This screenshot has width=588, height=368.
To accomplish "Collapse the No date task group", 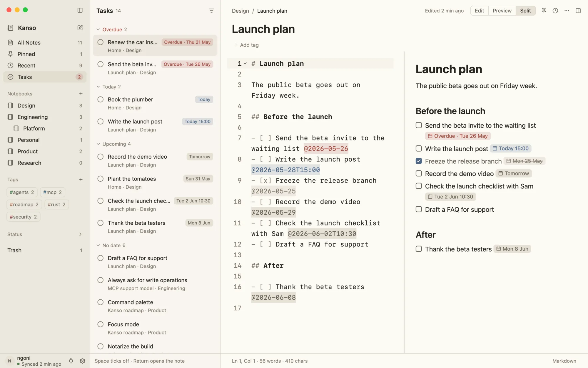I will (98, 245).
